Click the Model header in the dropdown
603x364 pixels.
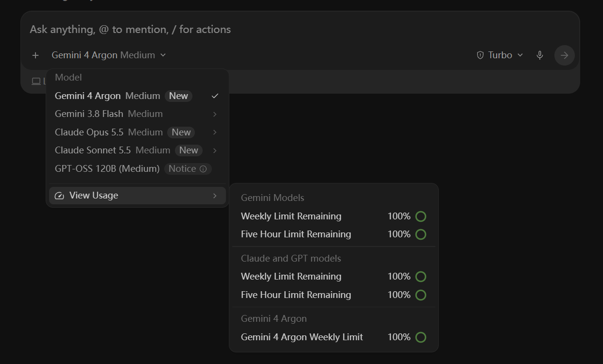point(69,78)
